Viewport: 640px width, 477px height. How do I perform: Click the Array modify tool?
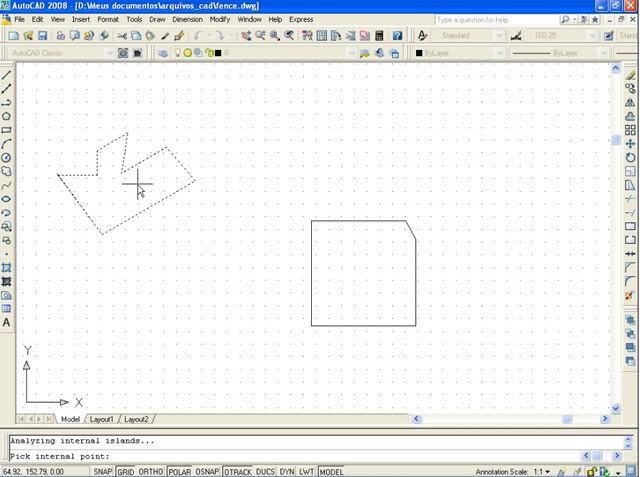[x=630, y=130]
